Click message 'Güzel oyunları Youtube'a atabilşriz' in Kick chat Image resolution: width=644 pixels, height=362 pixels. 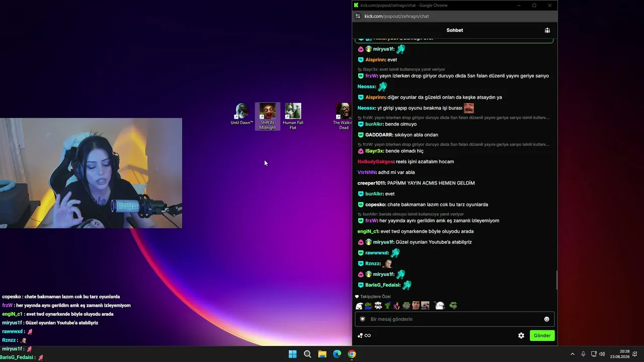point(434,242)
